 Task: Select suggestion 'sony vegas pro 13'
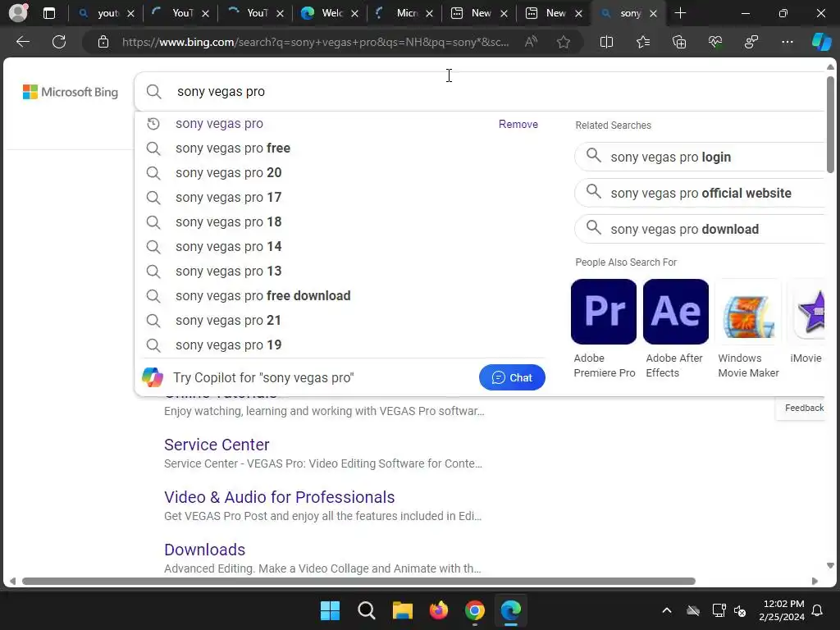coord(340,272)
